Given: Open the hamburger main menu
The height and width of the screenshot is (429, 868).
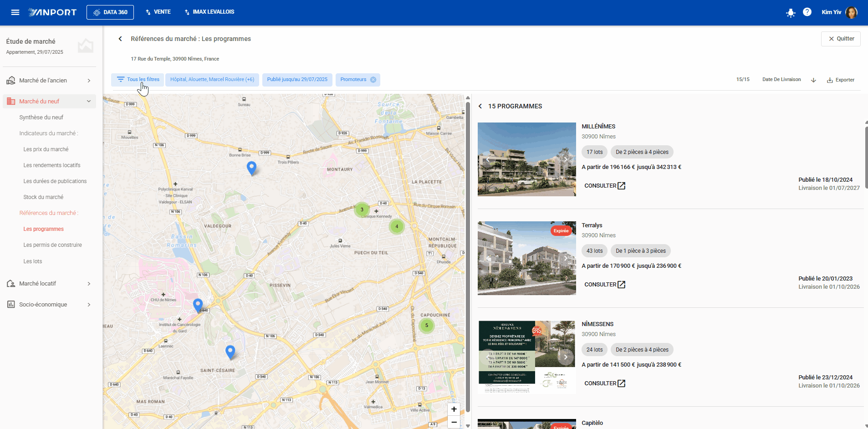Looking at the screenshot, I should 15,12.
